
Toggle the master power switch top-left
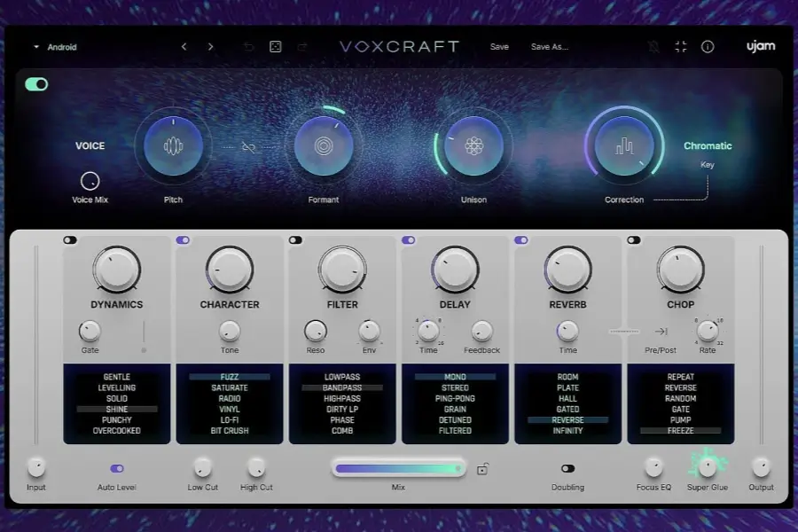[35, 84]
